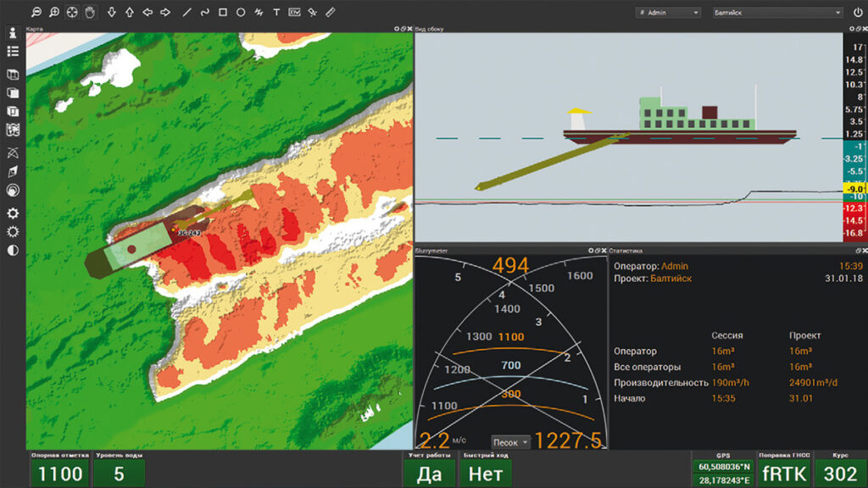Image resolution: width=868 pixels, height=488 pixels.
Task: Click the left arrow toolbar icon
Action: point(147,12)
